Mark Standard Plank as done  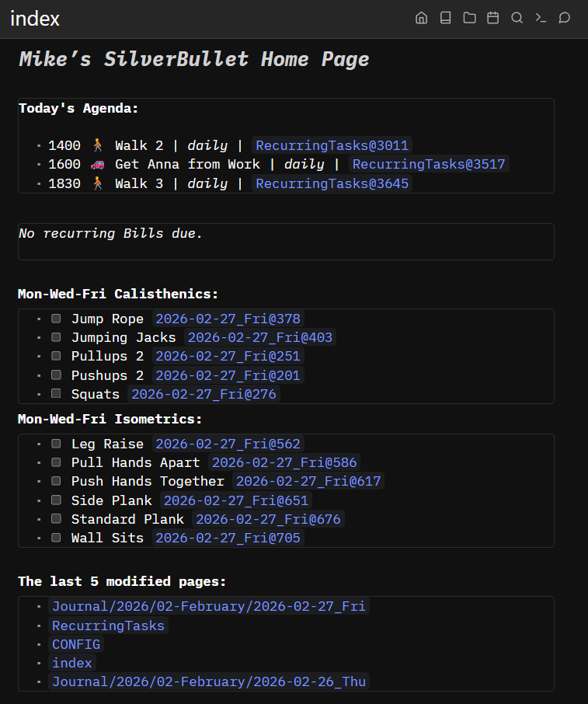click(57, 519)
